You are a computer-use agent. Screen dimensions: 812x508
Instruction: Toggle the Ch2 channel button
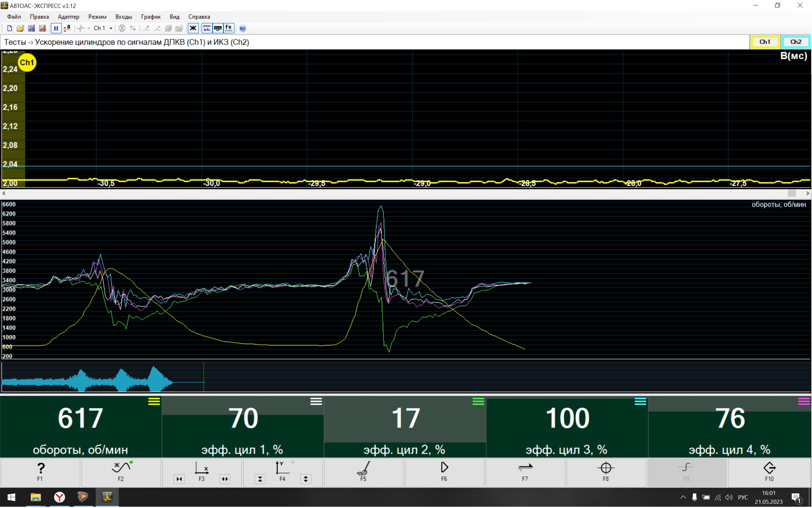796,42
